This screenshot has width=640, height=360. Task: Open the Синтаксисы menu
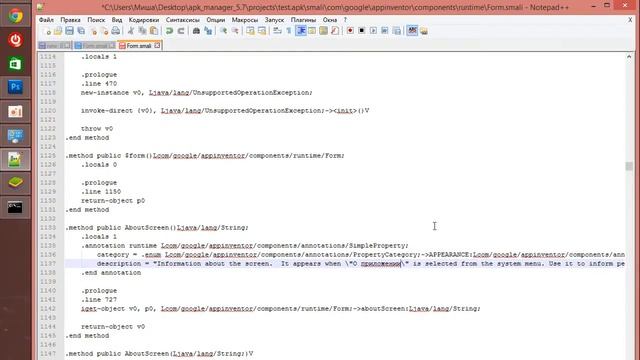point(182,20)
